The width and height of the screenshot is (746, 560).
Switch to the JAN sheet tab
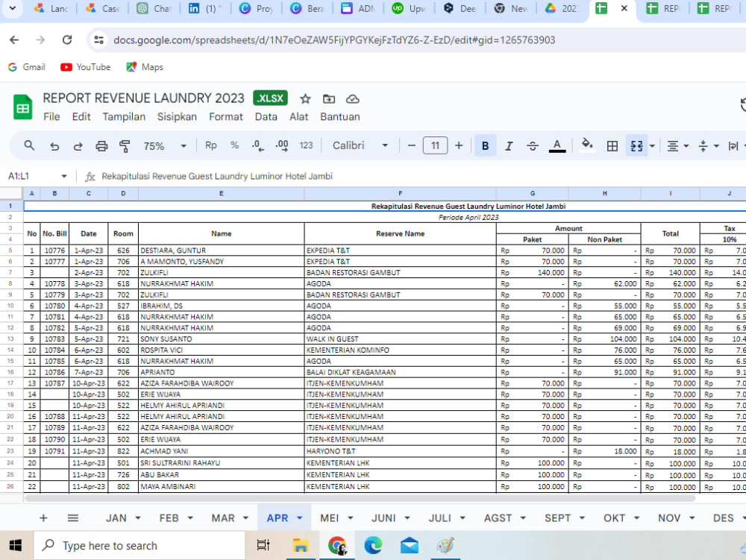click(116, 518)
